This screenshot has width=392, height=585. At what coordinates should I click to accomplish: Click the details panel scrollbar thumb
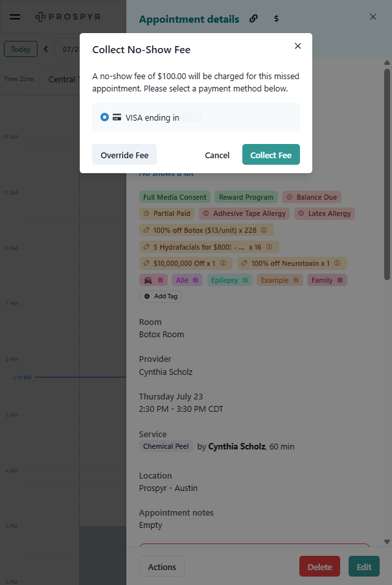[387, 174]
